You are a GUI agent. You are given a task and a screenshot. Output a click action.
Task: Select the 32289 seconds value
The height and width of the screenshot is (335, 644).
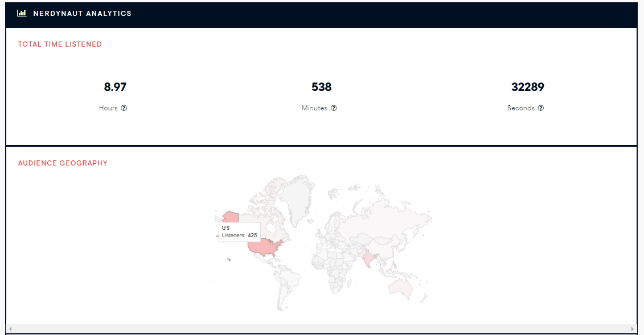(527, 87)
